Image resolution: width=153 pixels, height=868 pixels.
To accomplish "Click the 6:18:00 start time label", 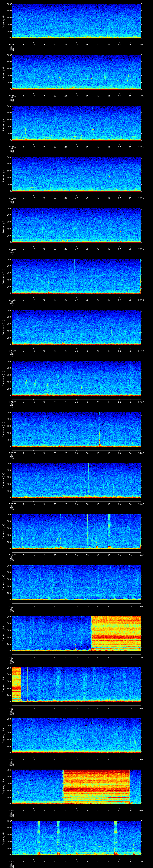I will (12, 249).
